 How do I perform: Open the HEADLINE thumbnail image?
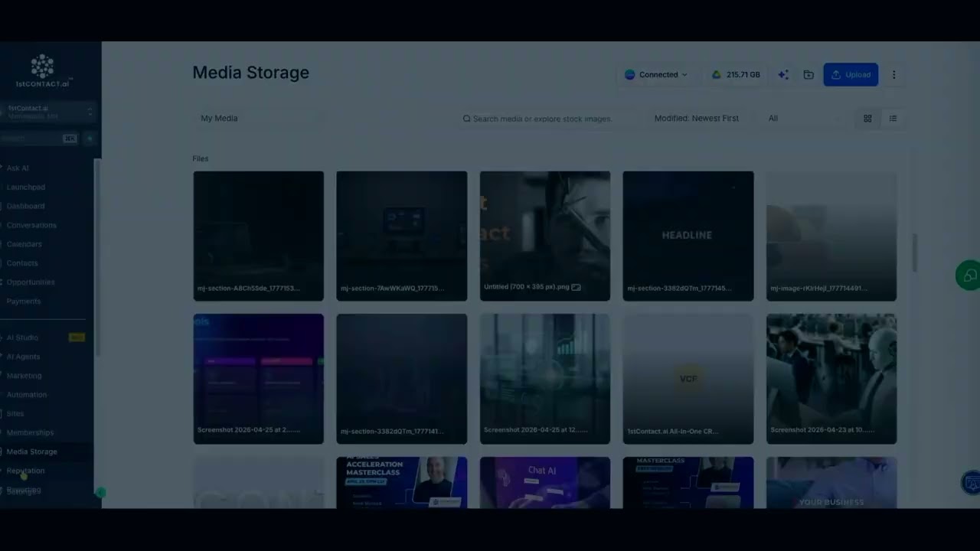click(688, 236)
